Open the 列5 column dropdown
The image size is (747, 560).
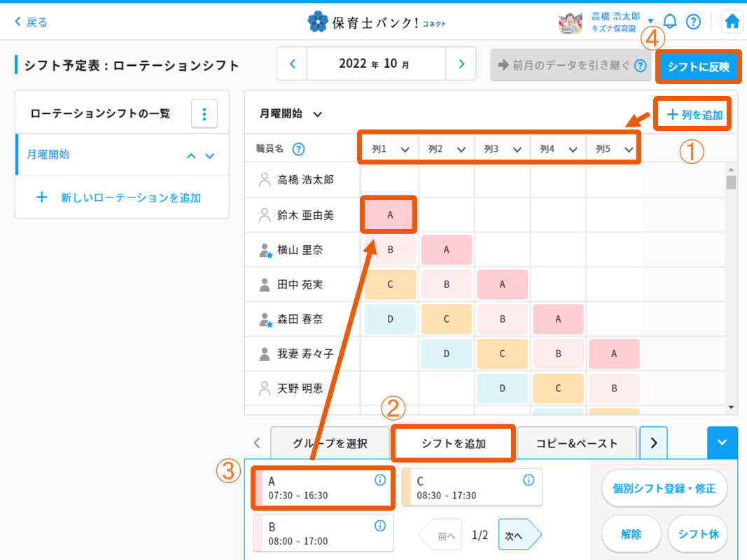[628, 149]
